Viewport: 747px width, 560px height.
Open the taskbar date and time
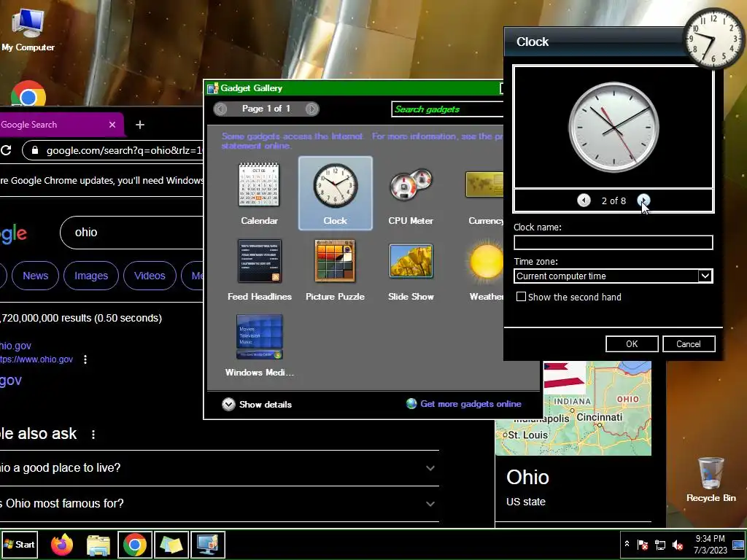coord(710,544)
